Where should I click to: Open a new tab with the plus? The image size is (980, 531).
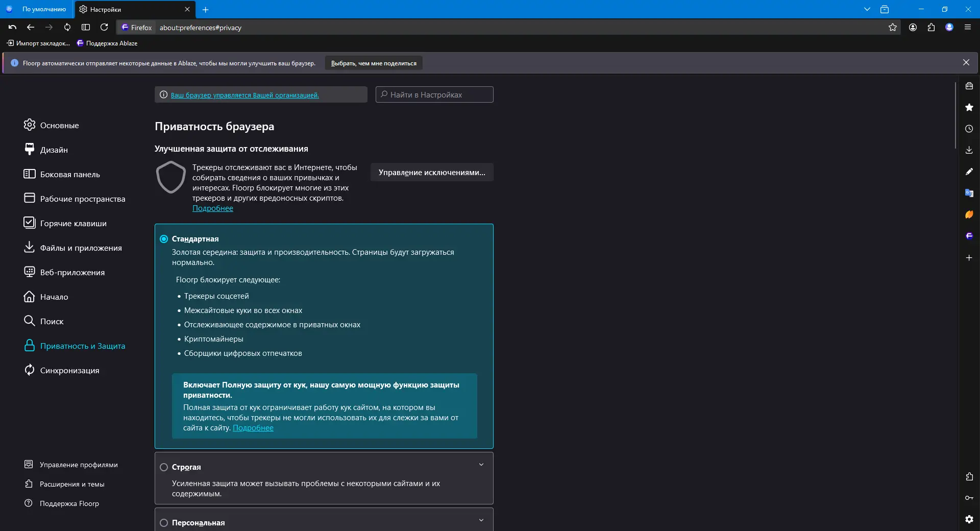[205, 10]
